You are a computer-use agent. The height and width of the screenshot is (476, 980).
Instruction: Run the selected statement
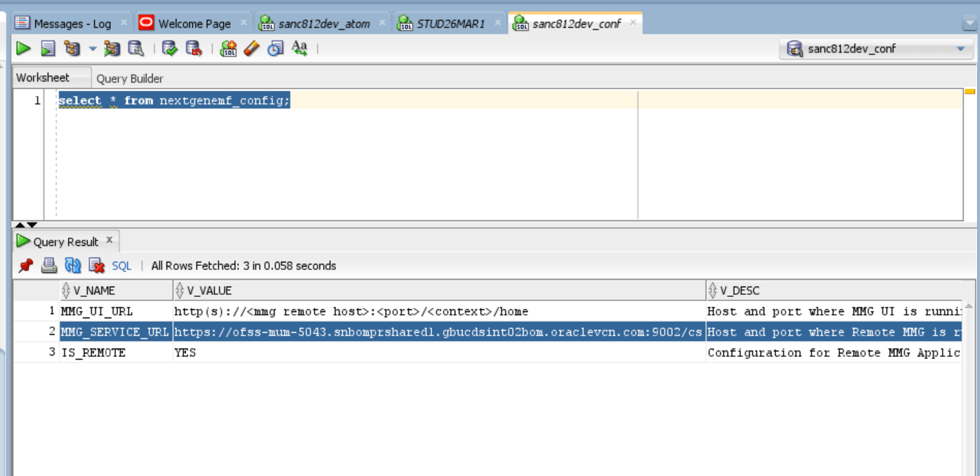(23, 48)
